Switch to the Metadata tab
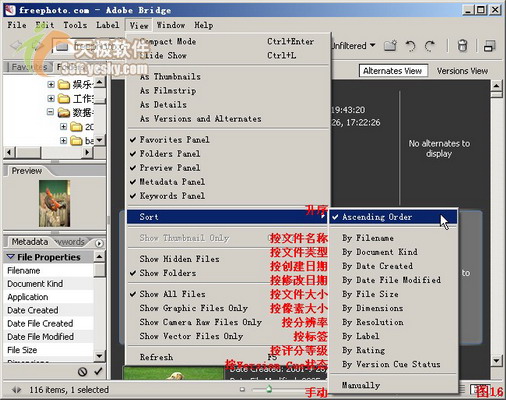Image resolution: width=506 pixels, height=400 pixels. click(x=30, y=242)
